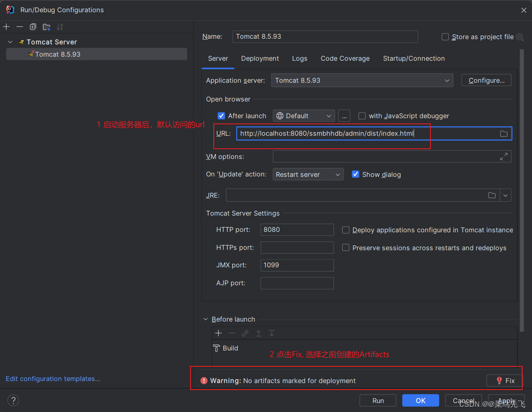Expand the VM options field
The height and width of the screenshot is (412, 532).
tap(504, 156)
